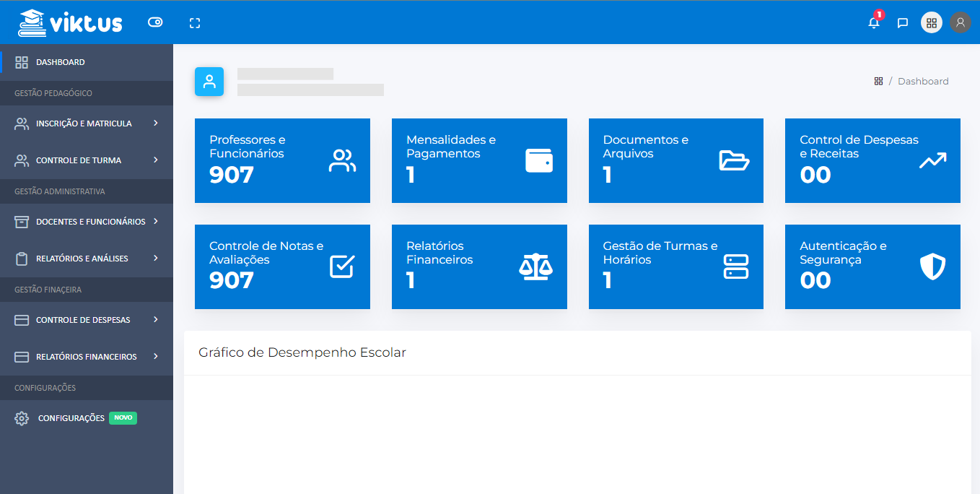
Task: Open RELATÓRIOS E ANÁLISES menu label
Action: (82, 259)
